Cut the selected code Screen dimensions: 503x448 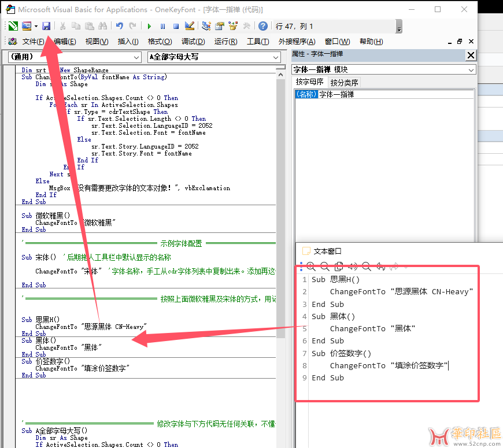click(63, 26)
